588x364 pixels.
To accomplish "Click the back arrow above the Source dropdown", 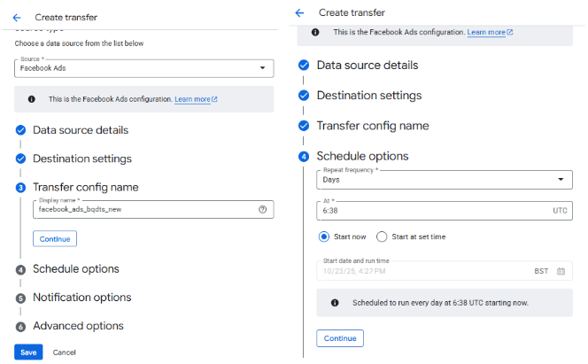I will click(x=17, y=17).
